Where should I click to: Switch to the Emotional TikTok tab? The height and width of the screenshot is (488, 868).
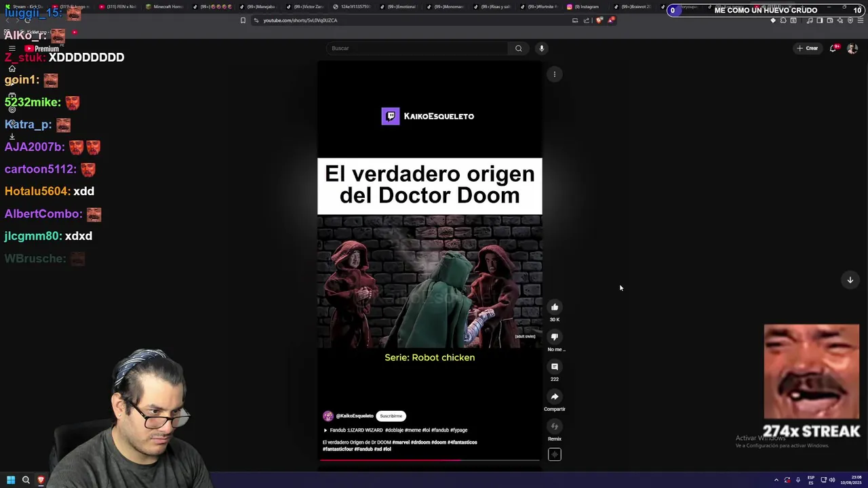(399, 7)
